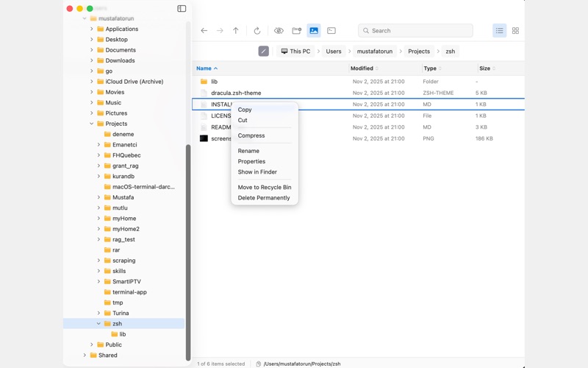Go to Projects in the breadcrumb
Image resolution: width=588 pixels, height=368 pixels.
click(419, 52)
